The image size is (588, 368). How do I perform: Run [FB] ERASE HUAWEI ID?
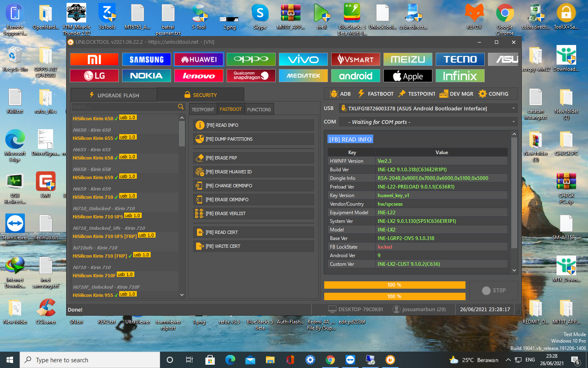click(254, 172)
